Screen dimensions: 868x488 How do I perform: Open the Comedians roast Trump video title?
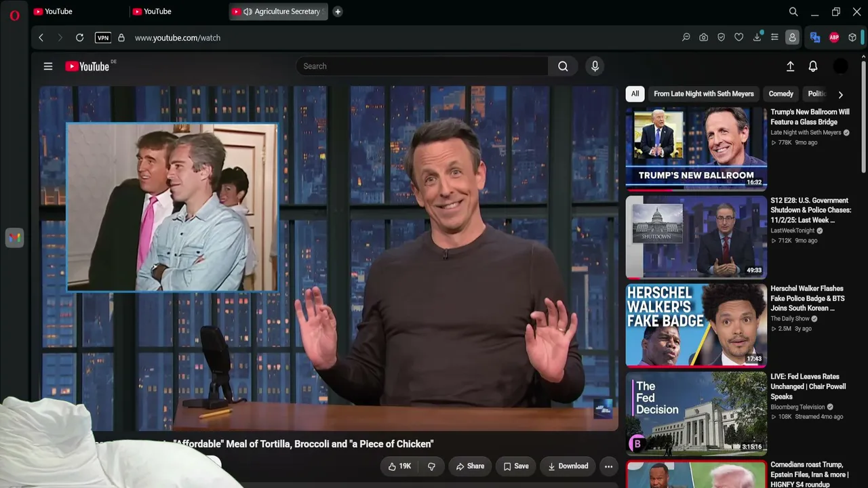pos(810,474)
